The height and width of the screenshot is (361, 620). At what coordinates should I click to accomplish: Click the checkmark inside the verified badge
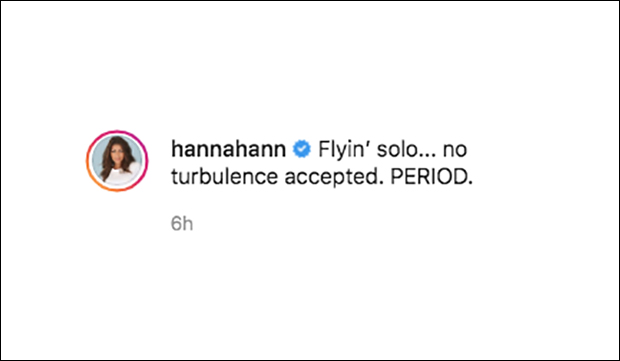click(x=302, y=149)
